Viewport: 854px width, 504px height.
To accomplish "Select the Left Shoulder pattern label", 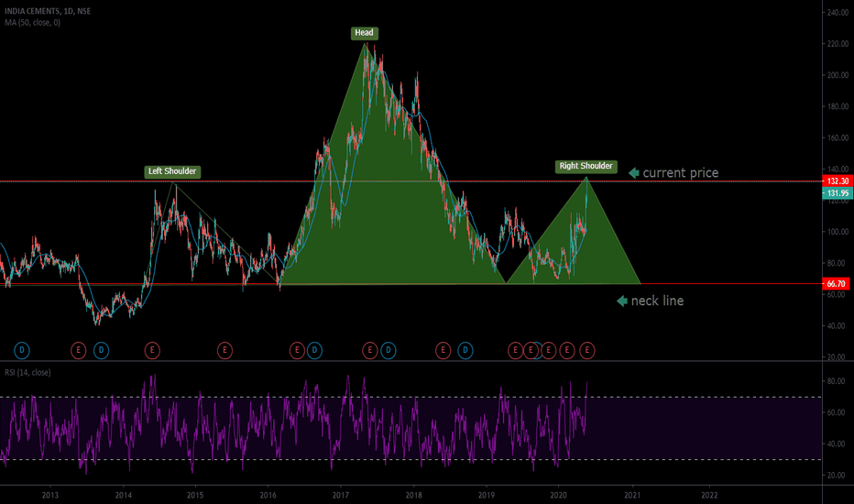I will (x=172, y=171).
